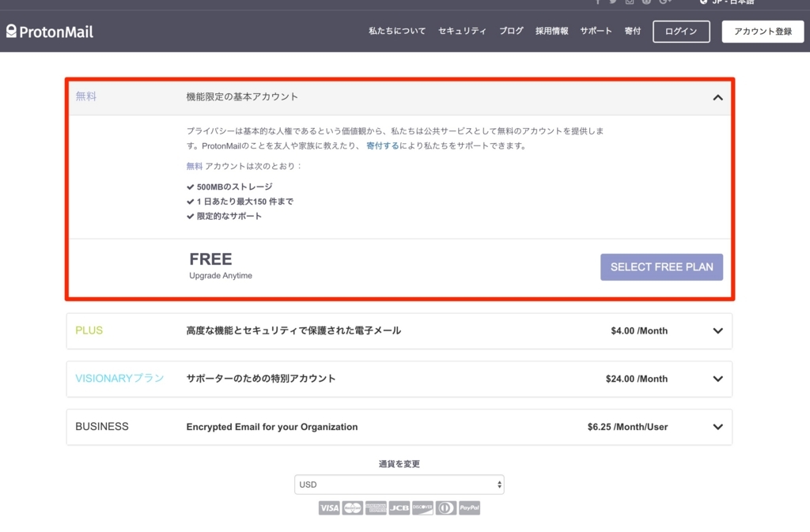
Task: Click the ログイン button
Action: tap(681, 32)
